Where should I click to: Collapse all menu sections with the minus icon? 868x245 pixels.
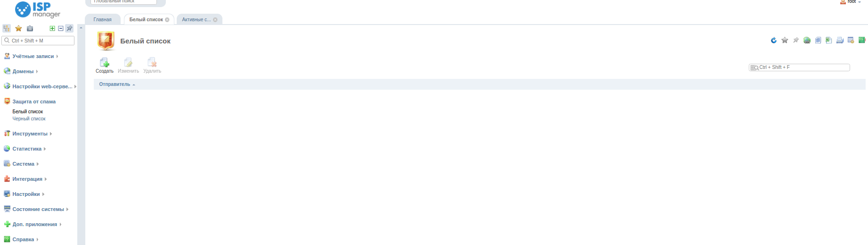click(61, 28)
